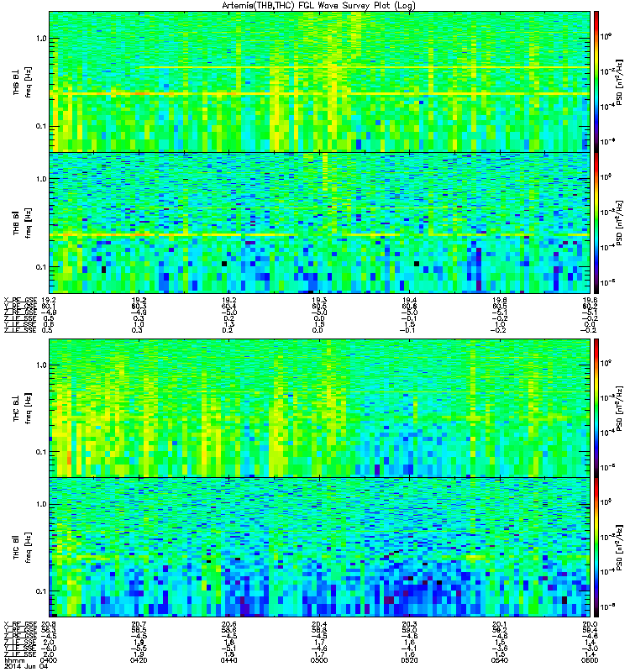The height and width of the screenshot is (672, 630).
Task: Click the 0.1 frequency tick of THC B∥ panel
Action: 41,591
